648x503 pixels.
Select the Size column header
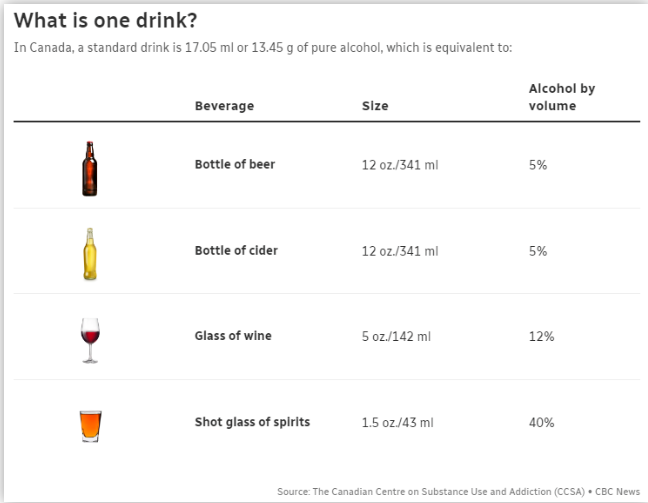pyautogui.click(x=374, y=105)
